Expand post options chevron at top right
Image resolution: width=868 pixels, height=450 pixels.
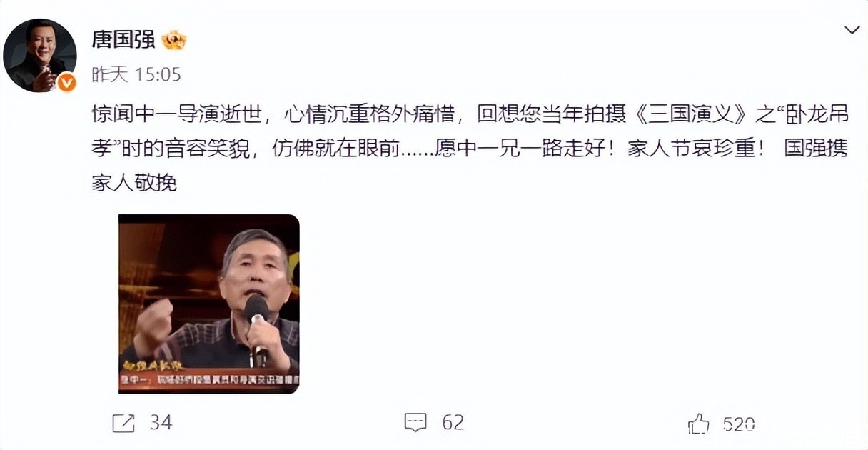click(x=852, y=29)
